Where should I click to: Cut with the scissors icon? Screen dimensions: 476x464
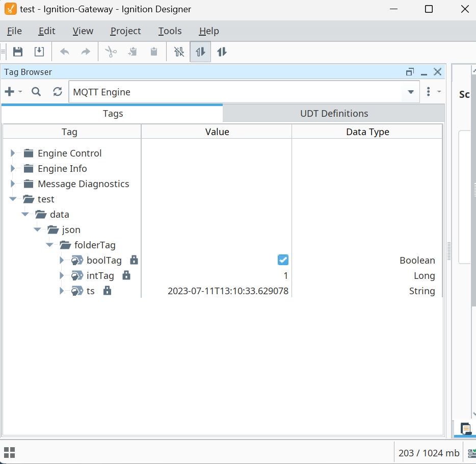(x=111, y=51)
